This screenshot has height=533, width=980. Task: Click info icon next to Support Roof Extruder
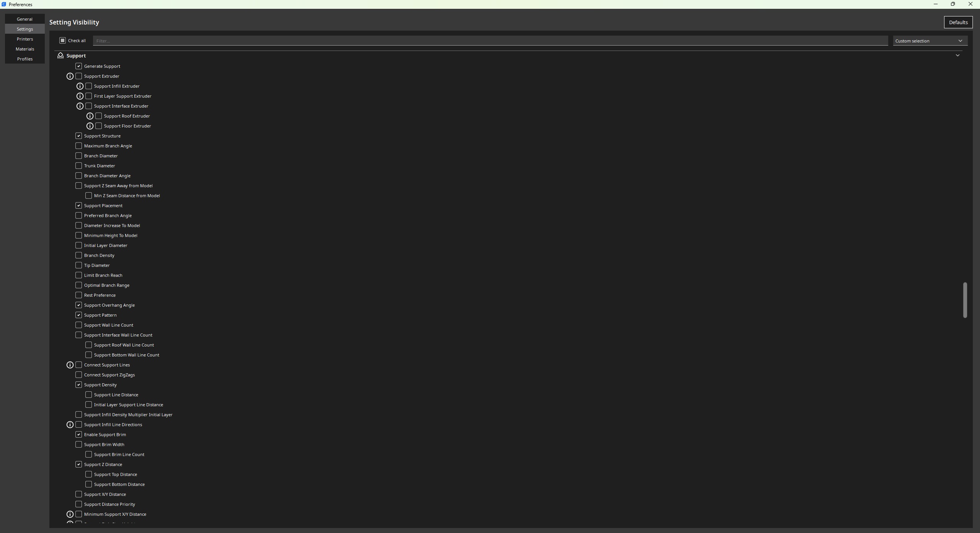(x=90, y=116)
